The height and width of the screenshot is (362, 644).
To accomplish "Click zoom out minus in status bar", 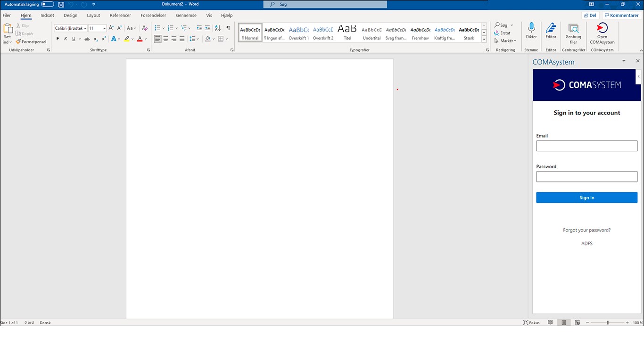I will click(587, 322).
